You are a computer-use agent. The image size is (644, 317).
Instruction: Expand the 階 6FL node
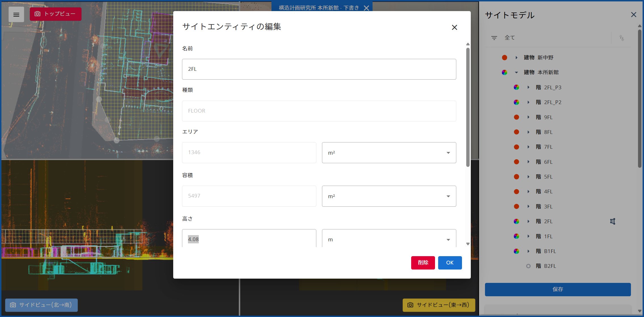[x=528, y=162]
